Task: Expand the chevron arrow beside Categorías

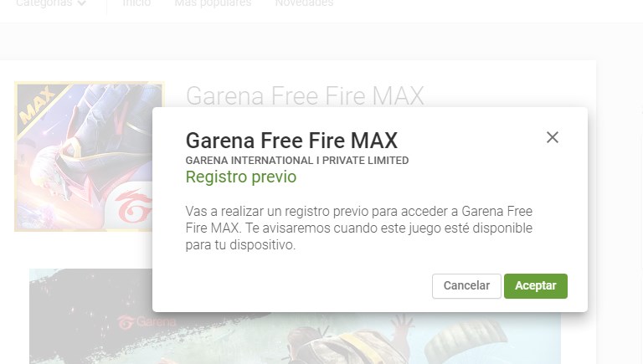Action: coord(81,3)
